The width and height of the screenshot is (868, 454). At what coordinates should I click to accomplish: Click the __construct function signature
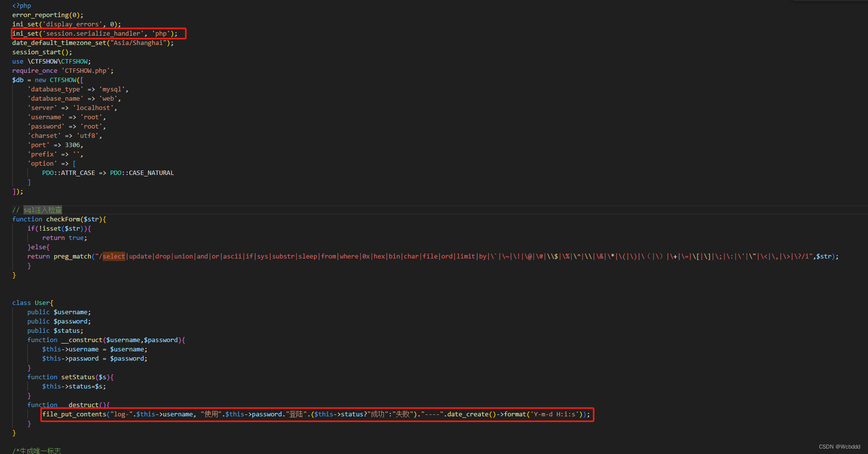click(x=105, y=340)
